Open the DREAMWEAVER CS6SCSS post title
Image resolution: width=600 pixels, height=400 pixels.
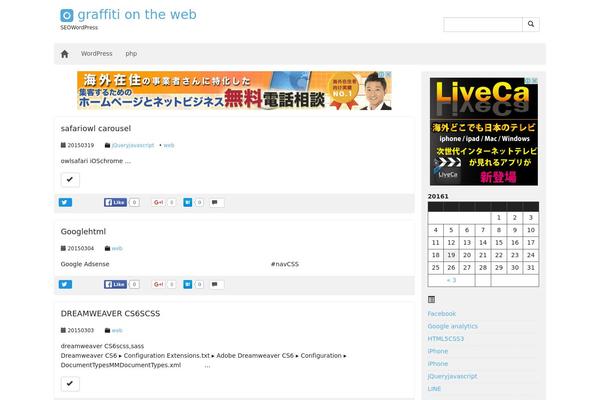pos(110,313)
